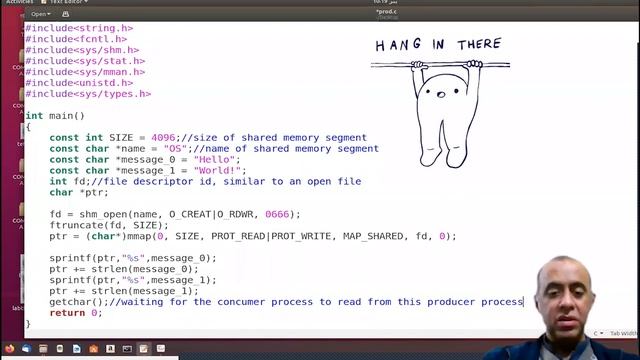This screenshot has height=360, width=640.
Task: Open Rhythmbox from the dock
Action: (x=60, y=349)
